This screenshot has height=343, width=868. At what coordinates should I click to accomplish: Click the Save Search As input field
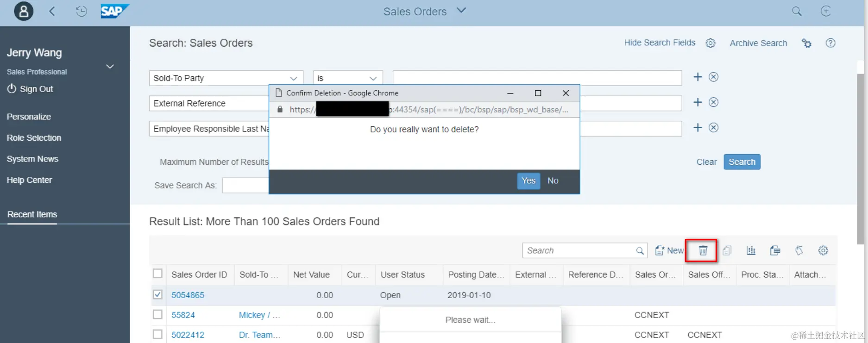point(245,185)
